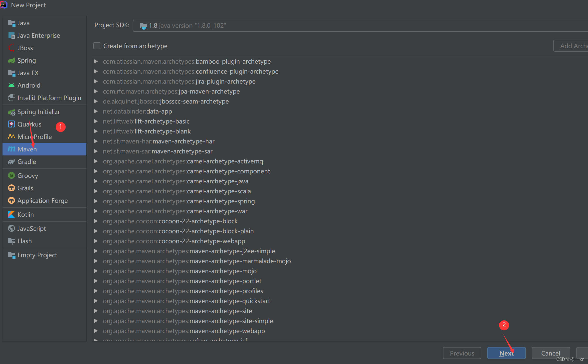Click the MicroProfile icon
The height and width of the screenshot is (364, 588).
pos(11,137)
